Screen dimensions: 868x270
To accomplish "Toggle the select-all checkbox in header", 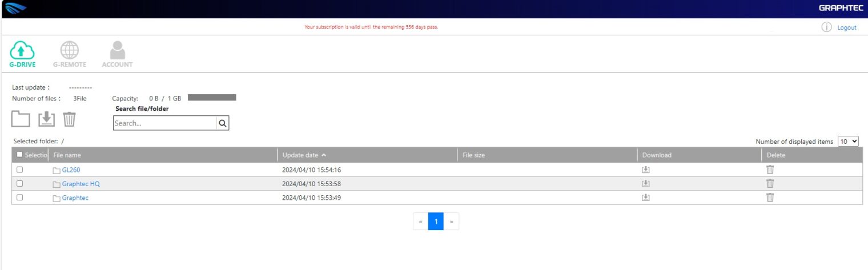I will pos(20,155).
